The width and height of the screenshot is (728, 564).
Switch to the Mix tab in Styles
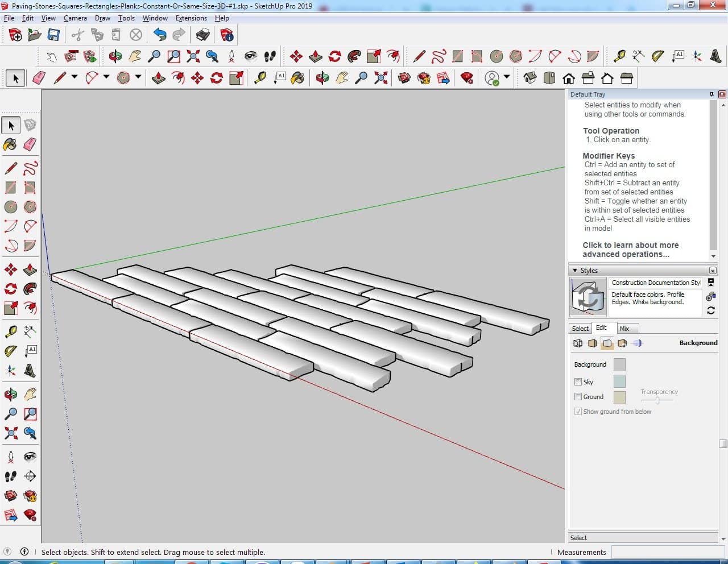click(624, 329)
